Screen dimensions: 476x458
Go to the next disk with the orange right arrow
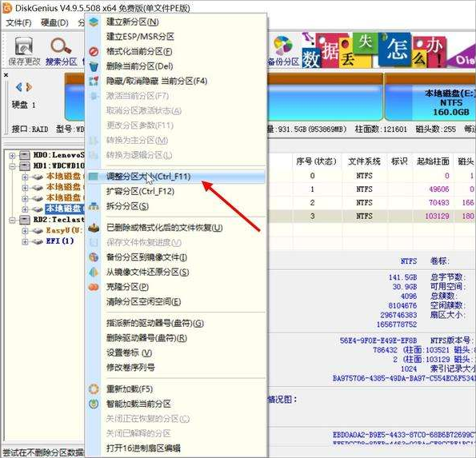(x=29, y=87)
